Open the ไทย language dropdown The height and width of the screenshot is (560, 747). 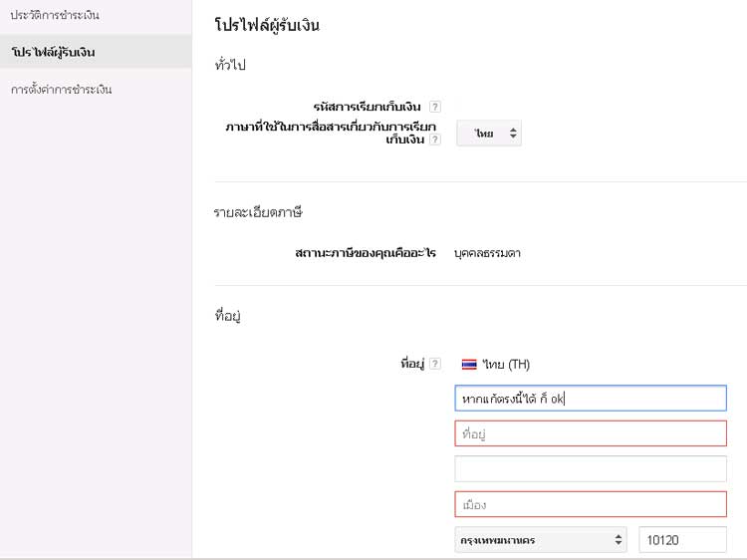(x=489, y=134)
